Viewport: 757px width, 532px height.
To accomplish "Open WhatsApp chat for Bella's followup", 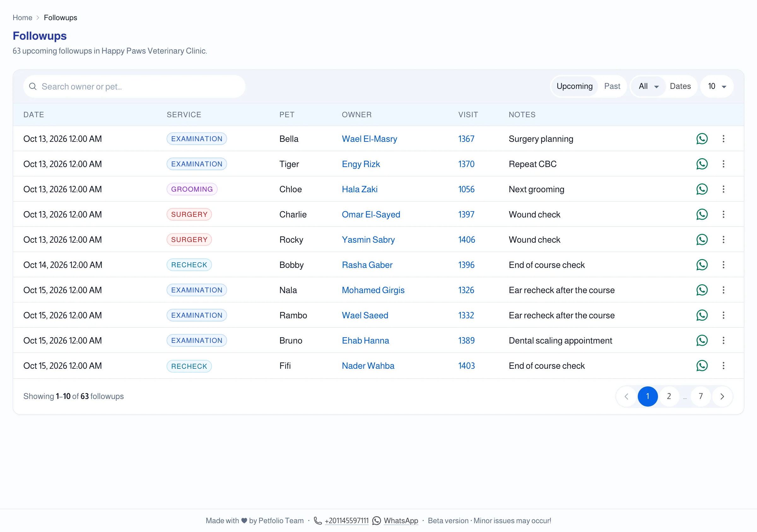I will (701, 139).
